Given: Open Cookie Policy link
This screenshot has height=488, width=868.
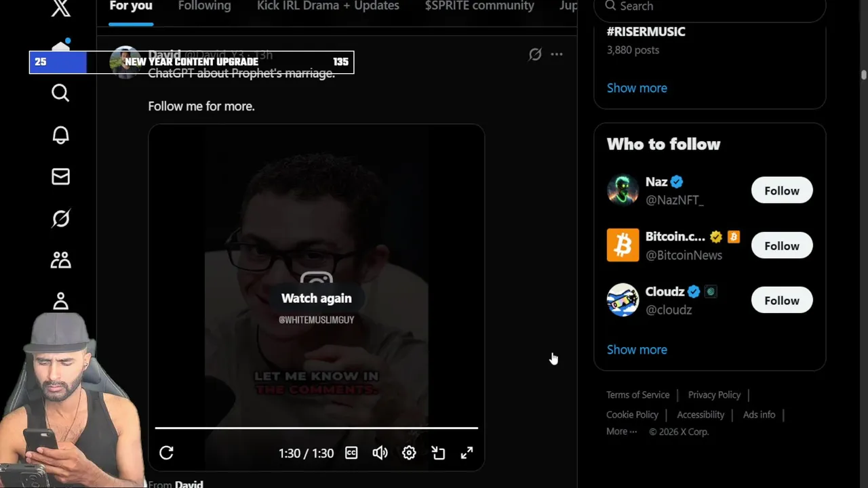Looking at the screenshot, I should [x=632, y=414].
